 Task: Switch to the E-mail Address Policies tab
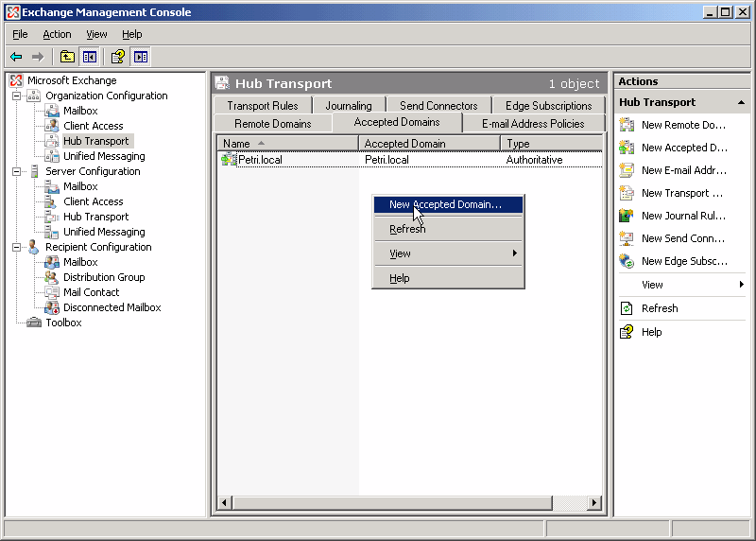coord(533,124)
